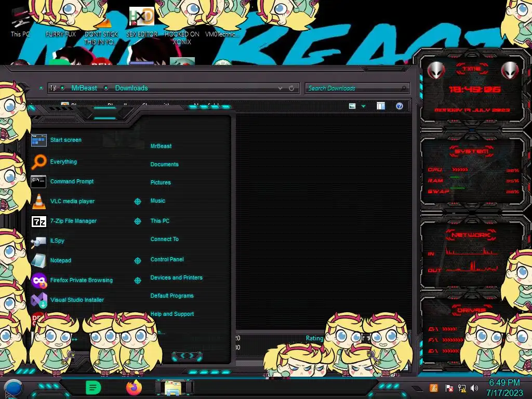The height and width of the screenshot is (399, 532).
Task: Open Command Prompt icon
Action: (x=38, y=181)
